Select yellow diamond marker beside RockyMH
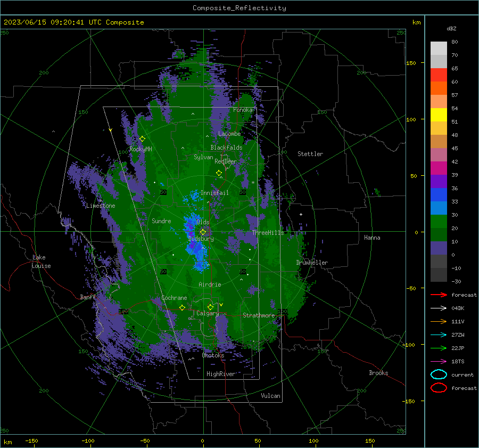This screenshot has width=479, height=448. coord(142,139)
